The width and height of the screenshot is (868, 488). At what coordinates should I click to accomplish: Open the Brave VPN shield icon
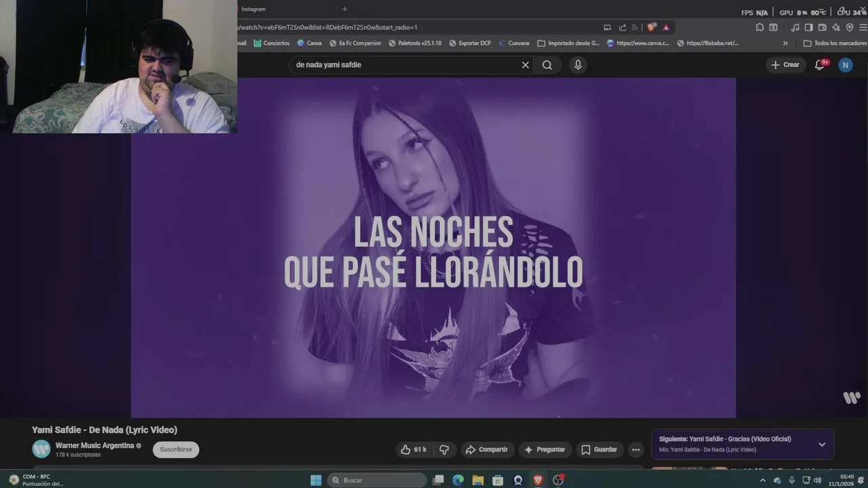849,28
